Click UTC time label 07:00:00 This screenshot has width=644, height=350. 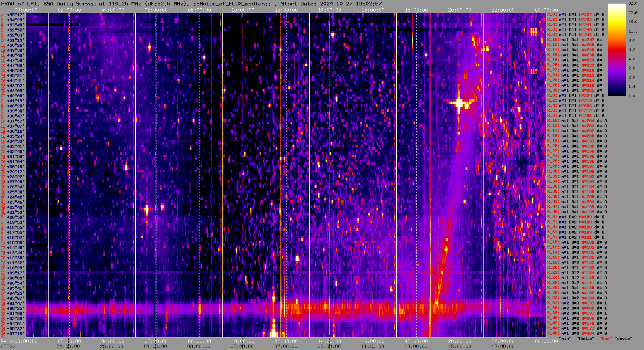coord(286,346)
